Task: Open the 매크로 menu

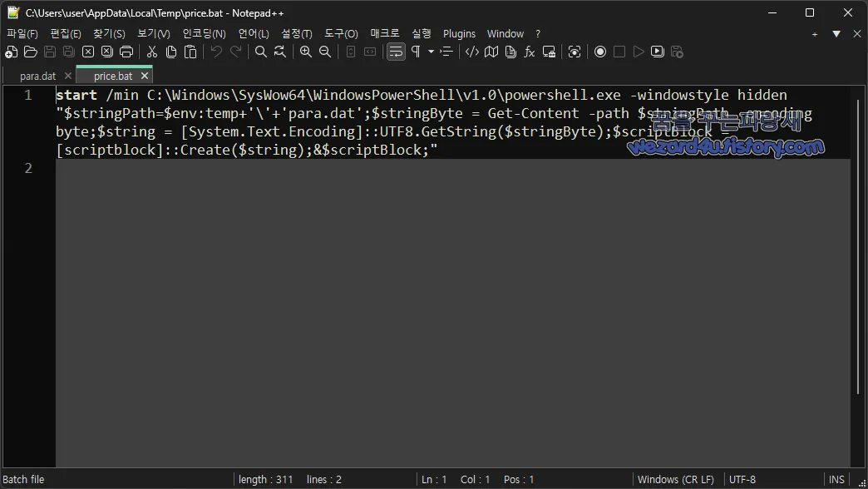Action: (x=385, y=34)
